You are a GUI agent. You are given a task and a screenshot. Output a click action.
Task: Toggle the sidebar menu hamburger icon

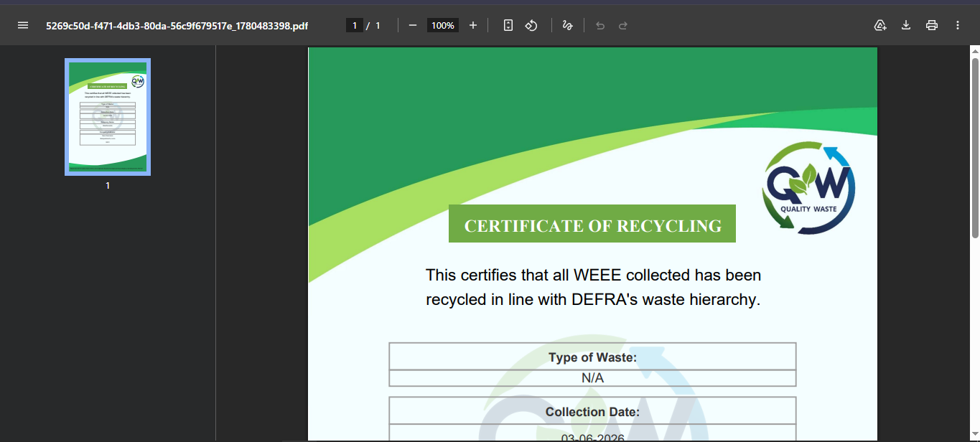[x=23, y=25]
